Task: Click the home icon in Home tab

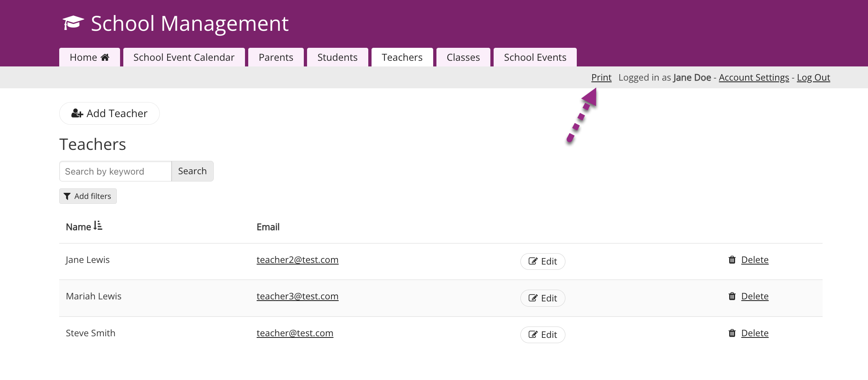Action: click(x=105, y=57)
